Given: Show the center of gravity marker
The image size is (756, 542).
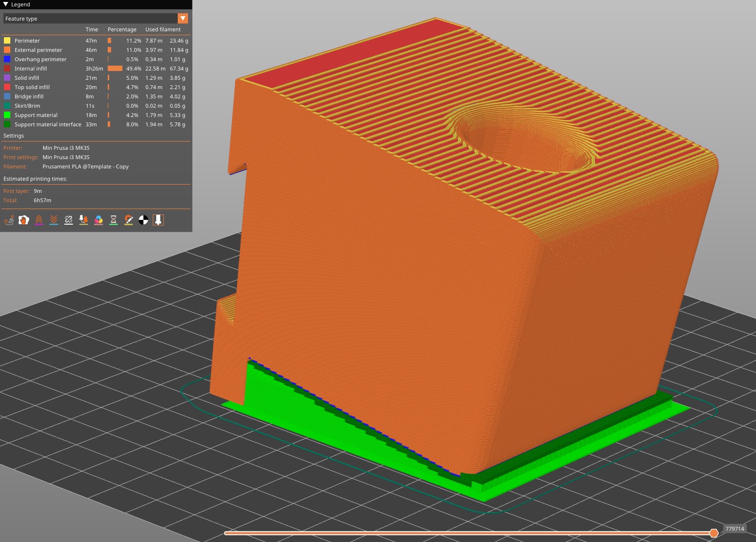Looking at the screenshot, I should [x=143, y=220].
